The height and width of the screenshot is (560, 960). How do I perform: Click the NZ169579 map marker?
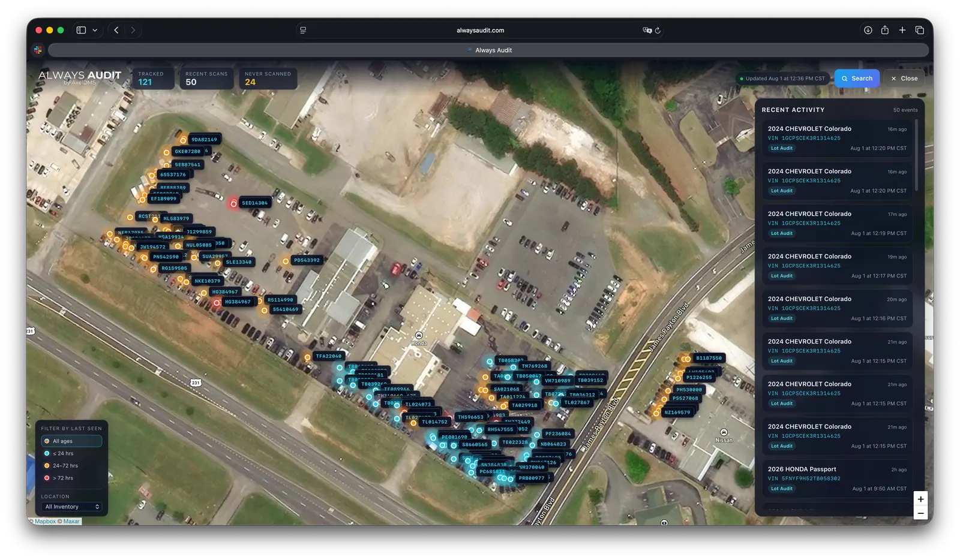(x=656, y=413)
